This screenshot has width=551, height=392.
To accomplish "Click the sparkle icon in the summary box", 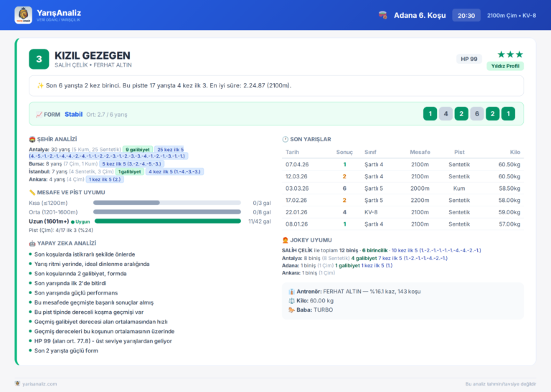I will coord(40,85).
